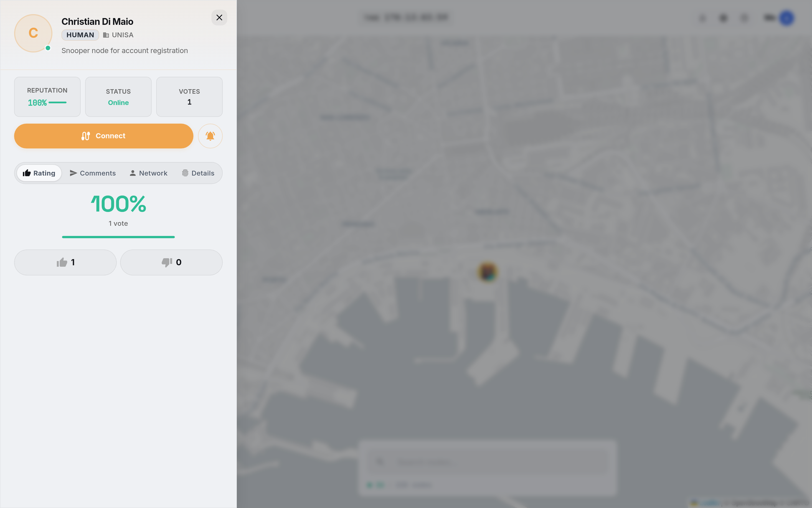Give a thumbs up vote
Image resolution: width=812 pixels, height=508 pixels.
65,263
